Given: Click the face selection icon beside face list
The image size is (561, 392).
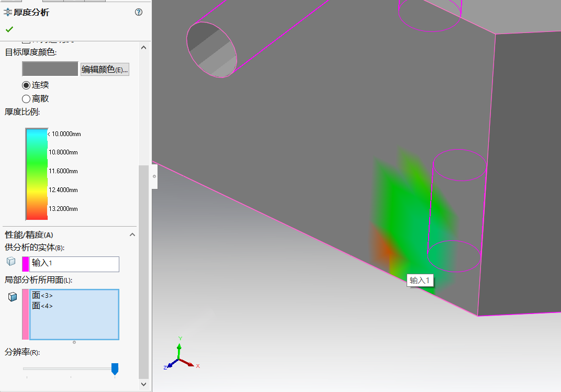Looking at the screenshot, I should click(13, 297).
